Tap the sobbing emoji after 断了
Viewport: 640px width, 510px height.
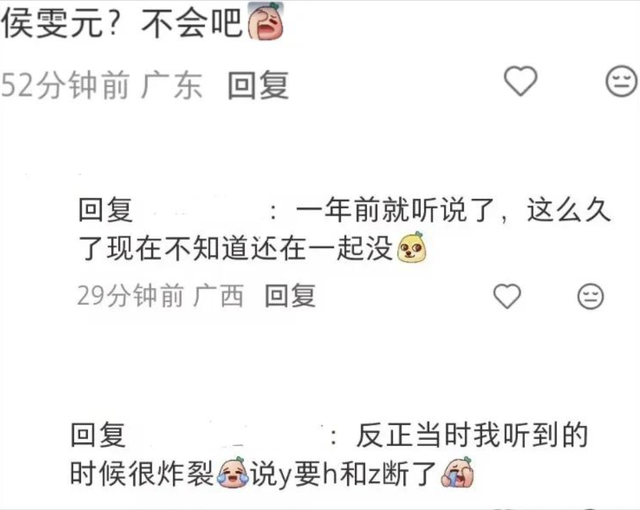point(458,472)
